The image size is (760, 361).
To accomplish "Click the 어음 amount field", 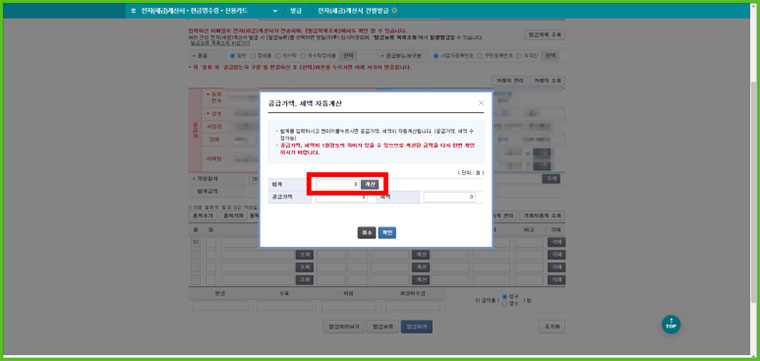I will (349, 306).
